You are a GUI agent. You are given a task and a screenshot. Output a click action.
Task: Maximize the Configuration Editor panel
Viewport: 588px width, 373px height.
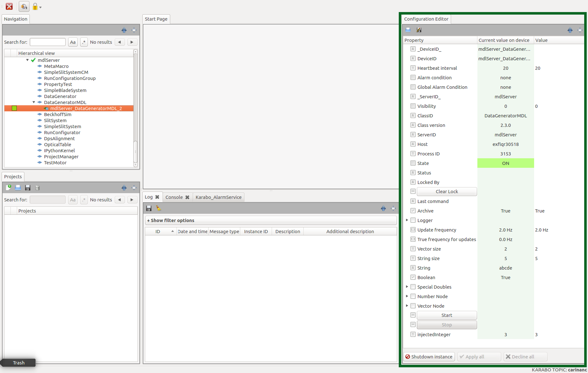(580, 30)
